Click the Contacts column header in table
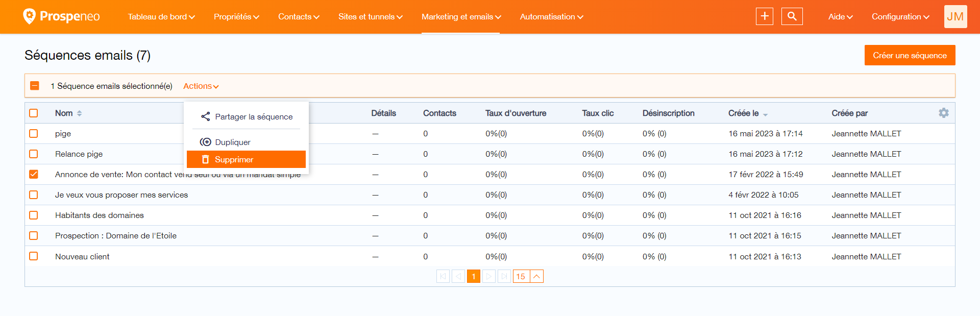980x316 pixels. pos(439,113)
